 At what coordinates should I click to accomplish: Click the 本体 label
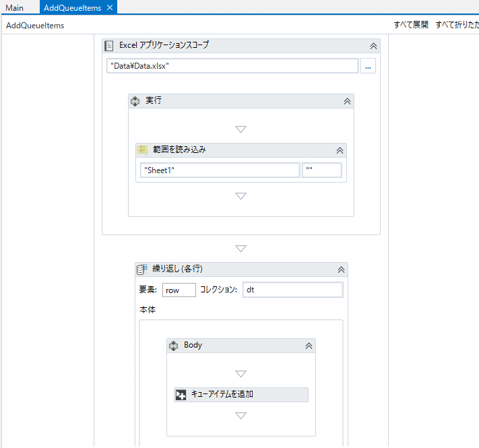pyautogui.click(x=148, y=310)
